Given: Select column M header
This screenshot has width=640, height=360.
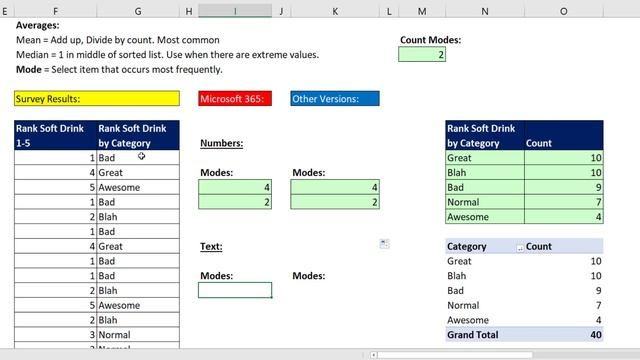Looking at the screenshot, I should click(422, 11).
